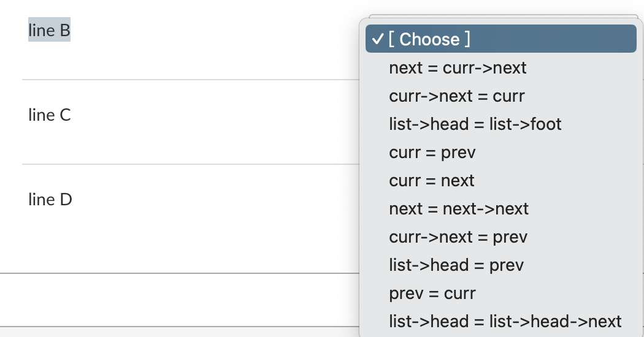Pick 'next = next->next' option
This screenshot has height=337, width=644.
(500, 209)
